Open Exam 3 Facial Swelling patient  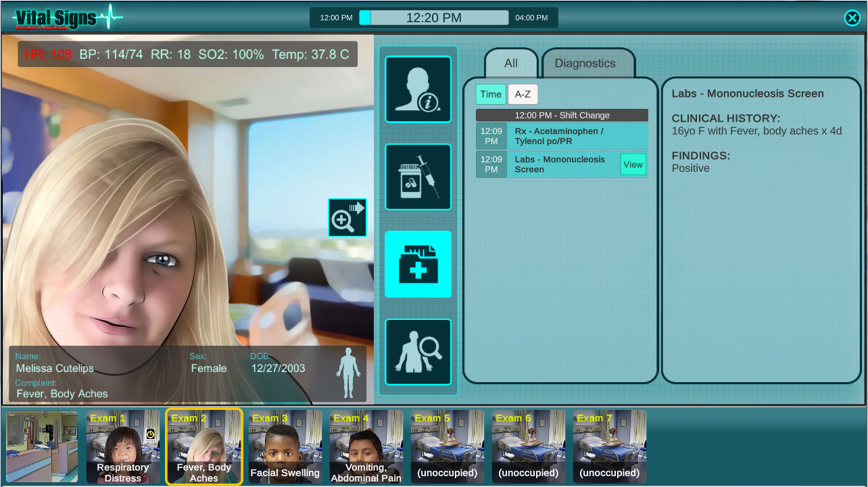coord(285,446)
